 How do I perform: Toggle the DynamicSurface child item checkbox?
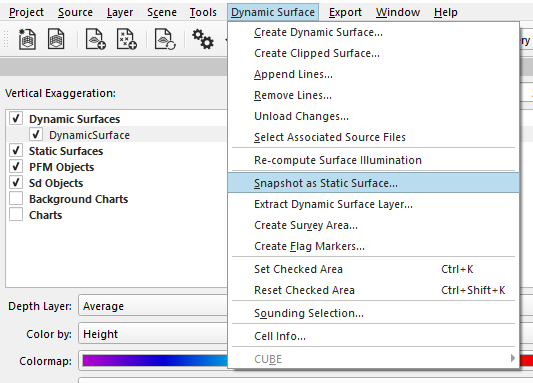[x=36, y=134]
